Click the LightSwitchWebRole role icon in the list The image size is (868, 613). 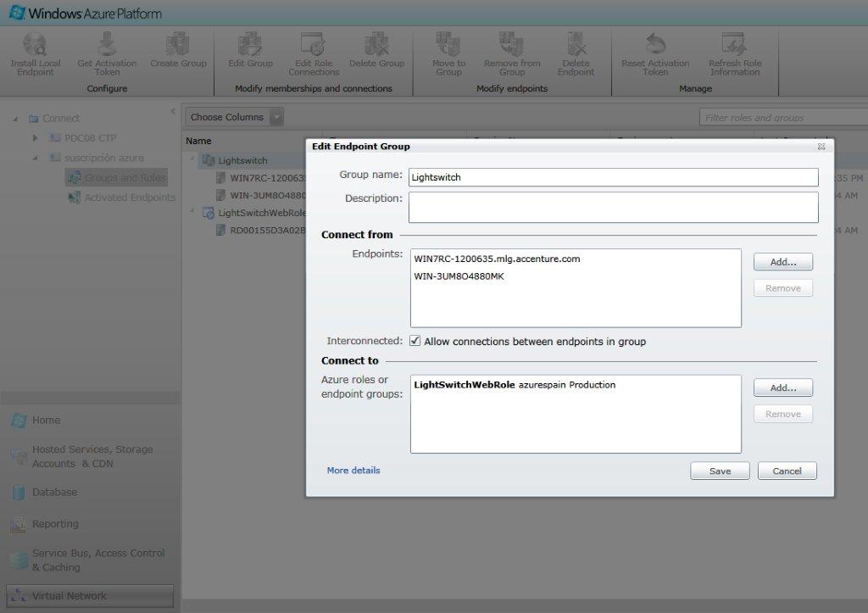209,213
